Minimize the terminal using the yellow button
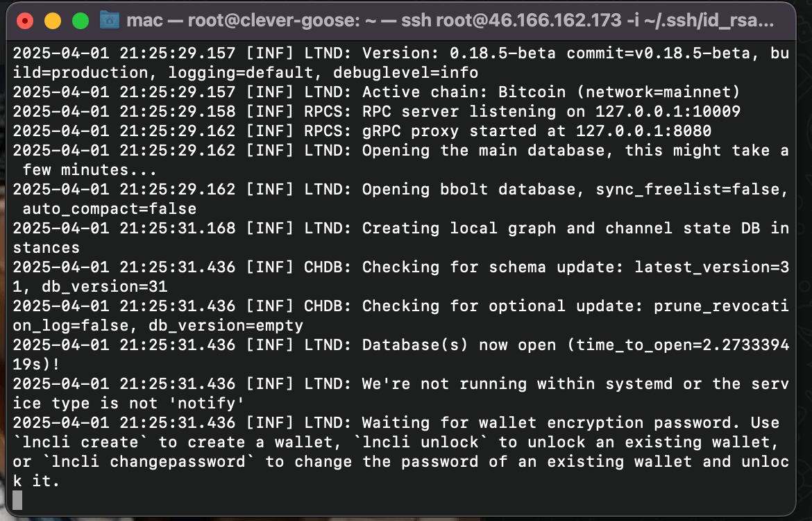Screen dimensions: 812x521 53,21
